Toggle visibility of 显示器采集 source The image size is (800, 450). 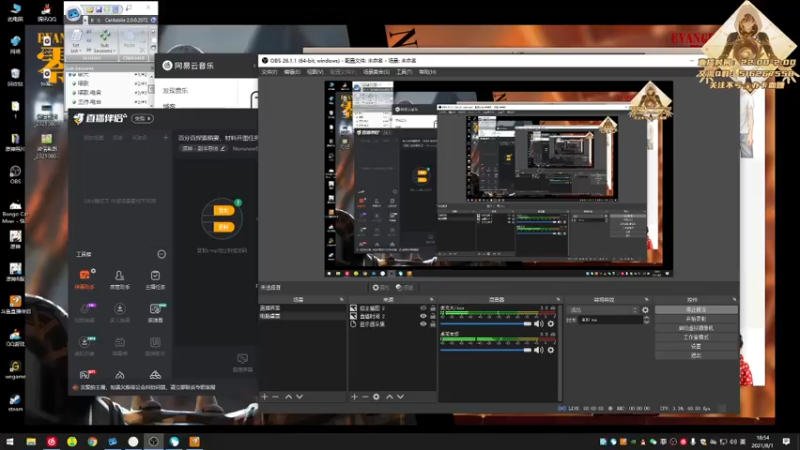click(x=423, y=323)
